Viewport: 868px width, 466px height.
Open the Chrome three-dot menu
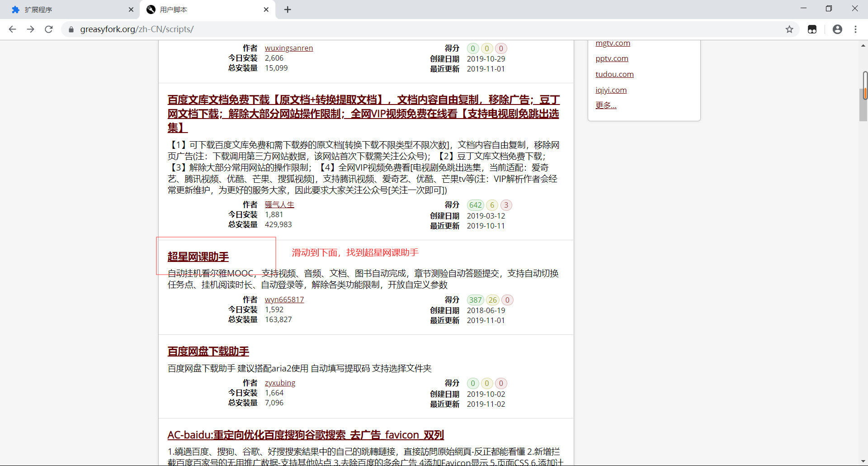pyautogui.click(x=855, y=29)
